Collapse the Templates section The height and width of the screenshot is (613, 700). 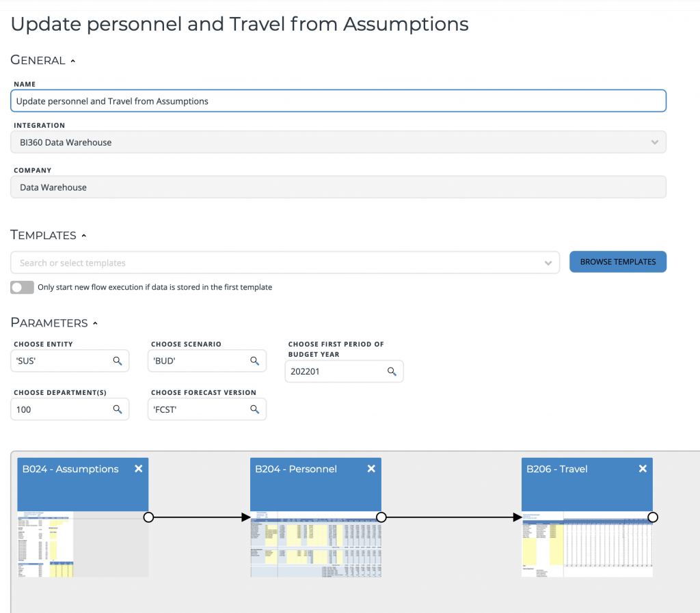[x=84, y=236]
